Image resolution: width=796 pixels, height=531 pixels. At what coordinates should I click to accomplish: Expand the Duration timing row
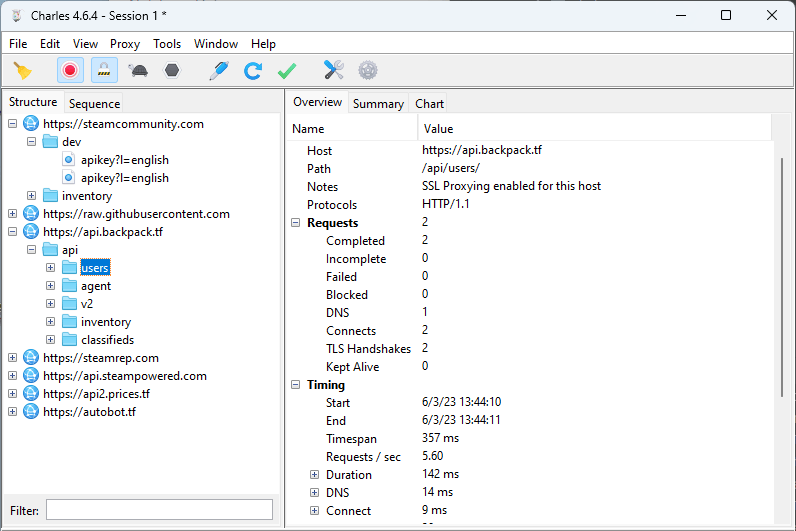pyautogui.click(x=314, y=474)
